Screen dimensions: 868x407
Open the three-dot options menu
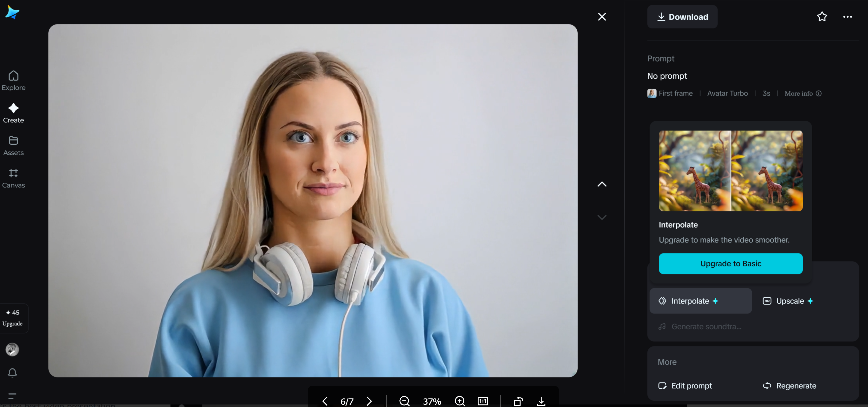[848, 17]
